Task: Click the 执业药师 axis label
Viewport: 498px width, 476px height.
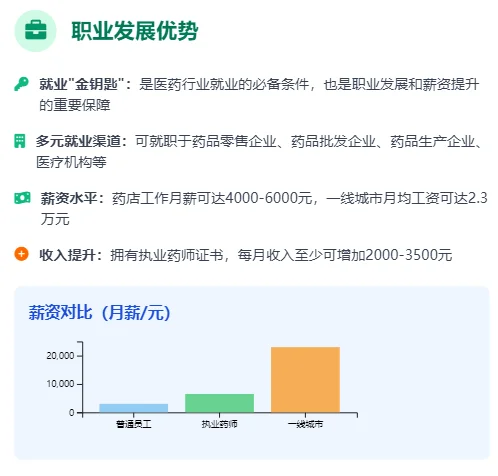Action: [x=219, y=424]
